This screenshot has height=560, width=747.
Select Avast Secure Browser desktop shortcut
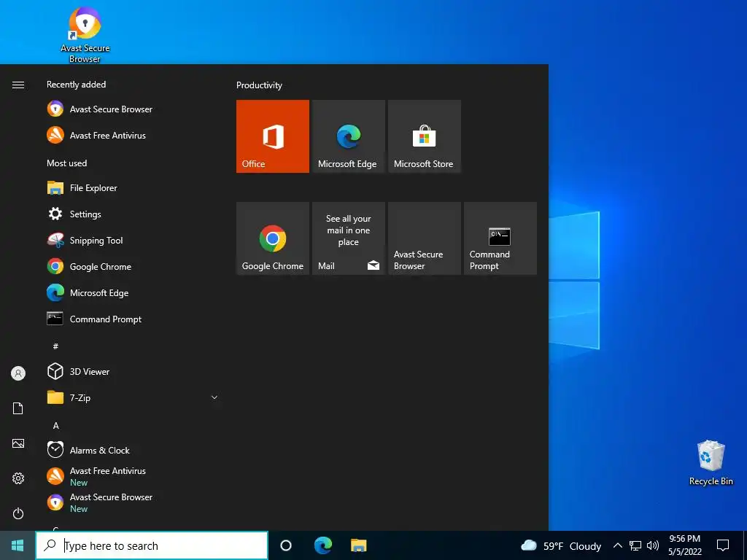(x=85, y=34)
